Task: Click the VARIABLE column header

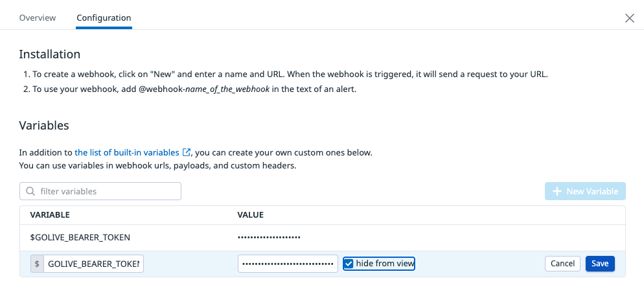Action: pos(50,214)
